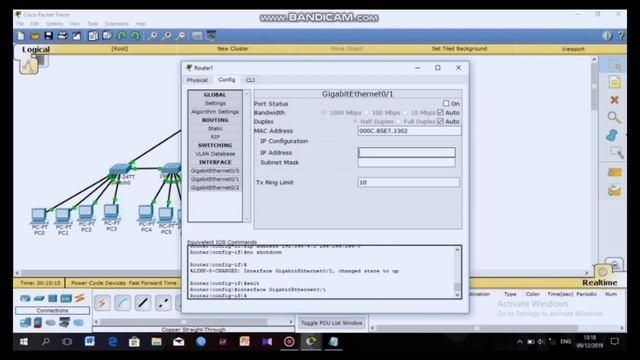Click the Zoom Reset magnifier icon
Viewport: 640px width, 360px height.
tap(166, 36)
